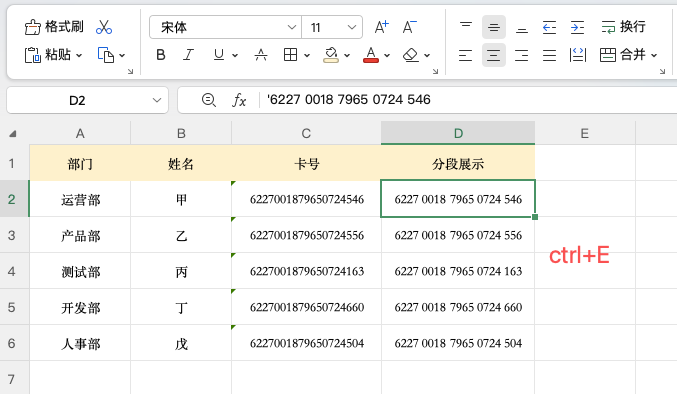677x394 pixels.
Task: Toggle Bold formatting
Action: (161, 55)
